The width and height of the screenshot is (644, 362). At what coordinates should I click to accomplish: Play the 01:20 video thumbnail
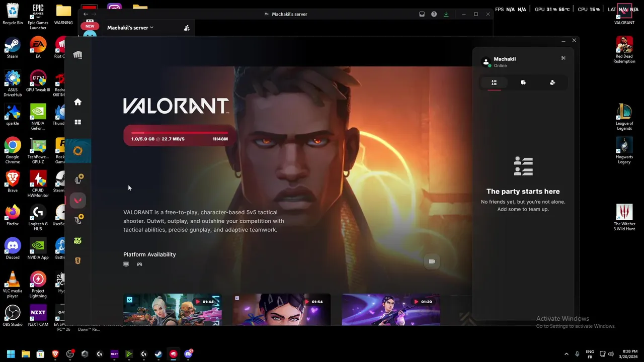pos(390,310)
